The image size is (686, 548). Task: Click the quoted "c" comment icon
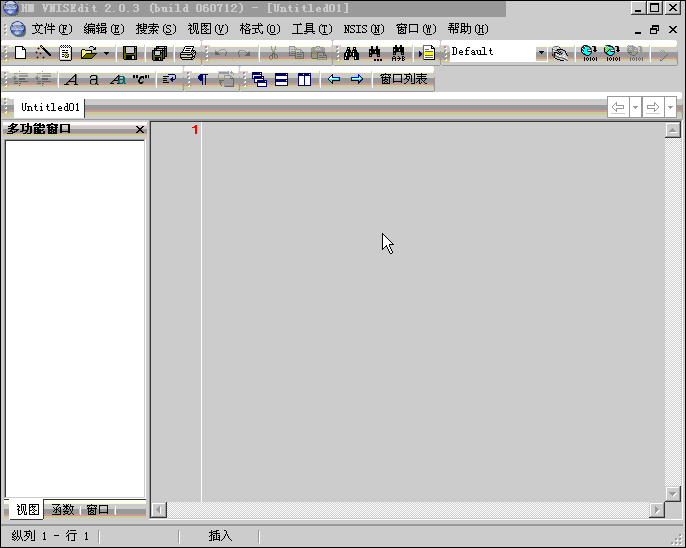140,79
